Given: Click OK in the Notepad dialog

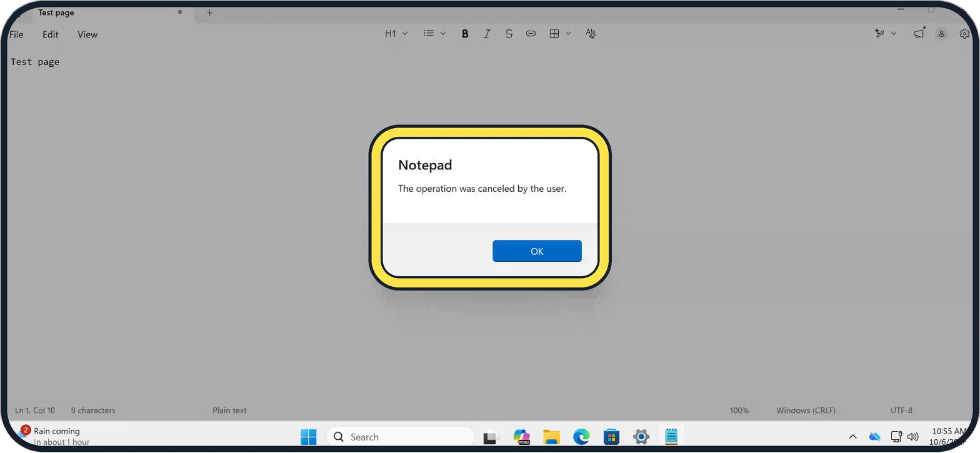Looking at the screenshot, I should coord(537,251).
